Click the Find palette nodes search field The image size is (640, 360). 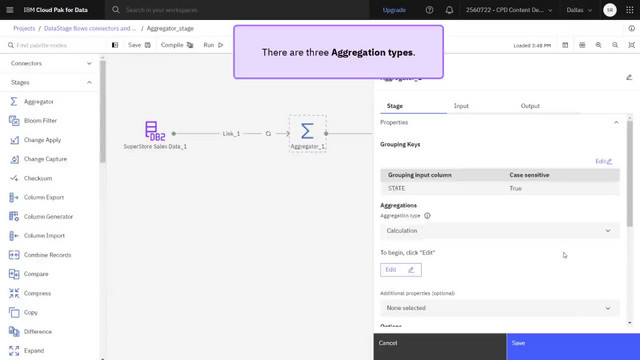[x=53, y=45]
